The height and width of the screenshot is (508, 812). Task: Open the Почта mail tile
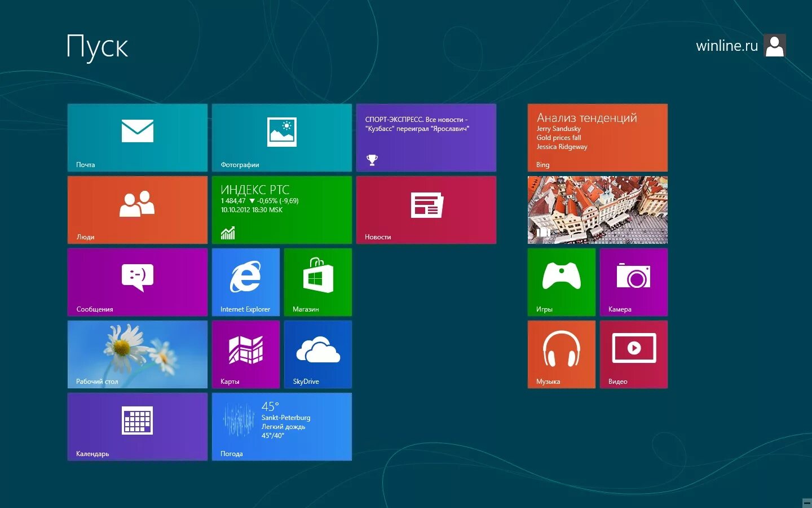pyautogui.click(x=138, y=138)
